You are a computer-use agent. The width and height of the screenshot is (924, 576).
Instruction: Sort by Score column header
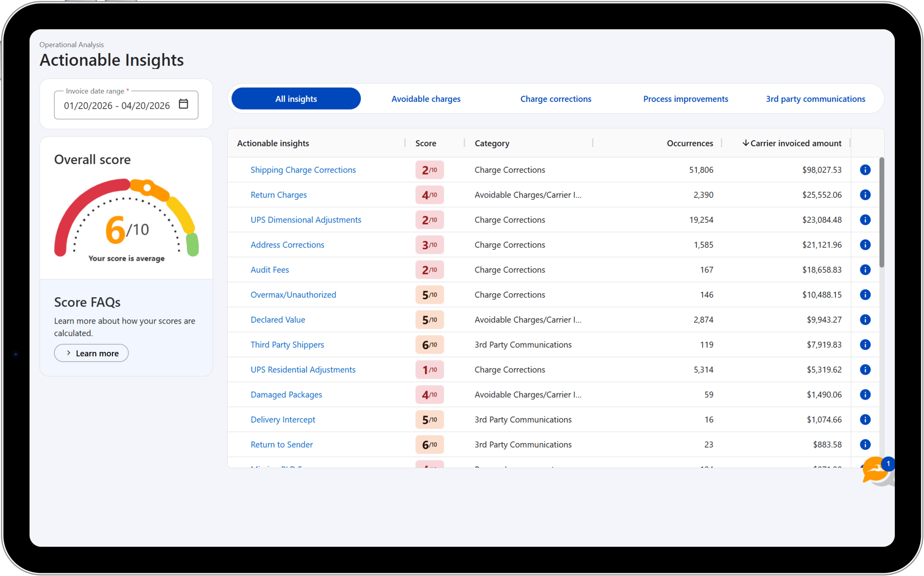(426, 143)
